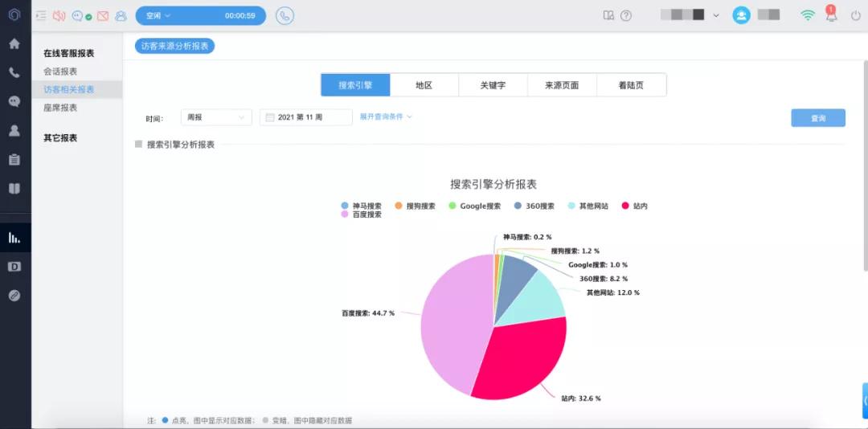Toggle 神马搜索 legend item
Image resolution: width=868 pixels, height=429 pixels.
pyautogui.click(x=362, y=206)
